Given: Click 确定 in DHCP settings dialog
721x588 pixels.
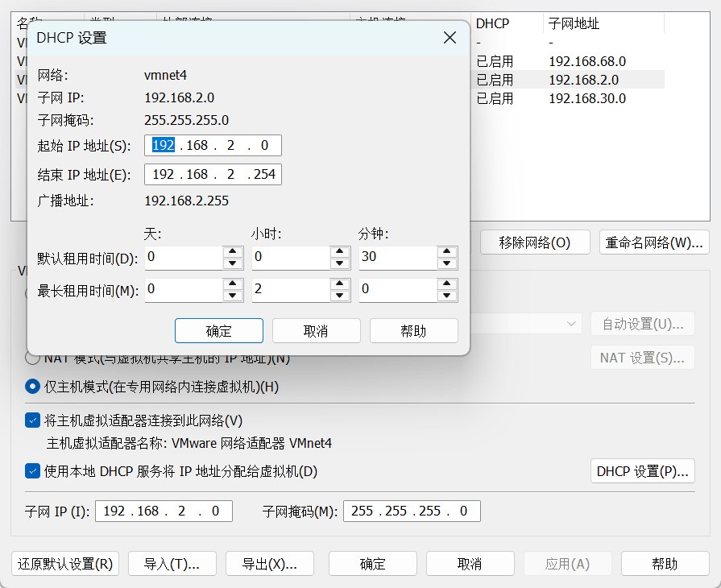Looking at the screenshot, I should click(x=218, y=331).
